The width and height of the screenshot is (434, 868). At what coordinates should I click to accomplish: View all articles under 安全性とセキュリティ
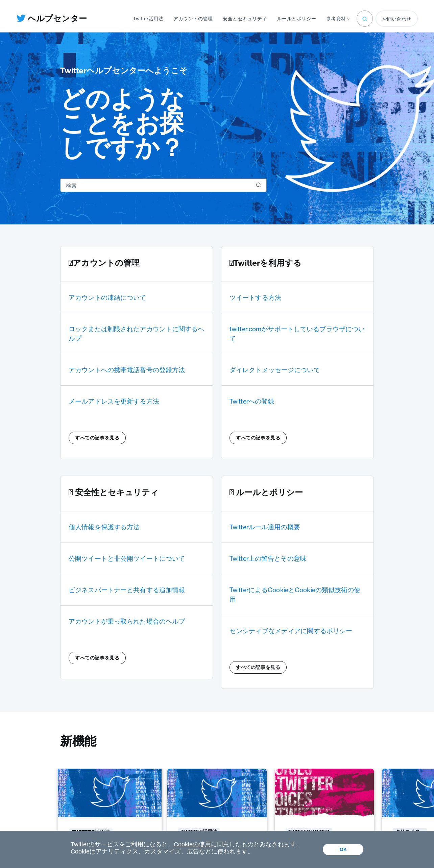[x=97, y=658]
